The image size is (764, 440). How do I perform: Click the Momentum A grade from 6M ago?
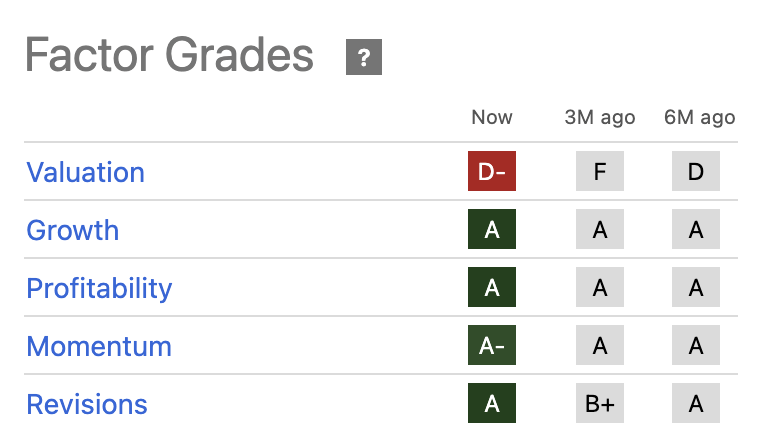click(x=696, y=346)
